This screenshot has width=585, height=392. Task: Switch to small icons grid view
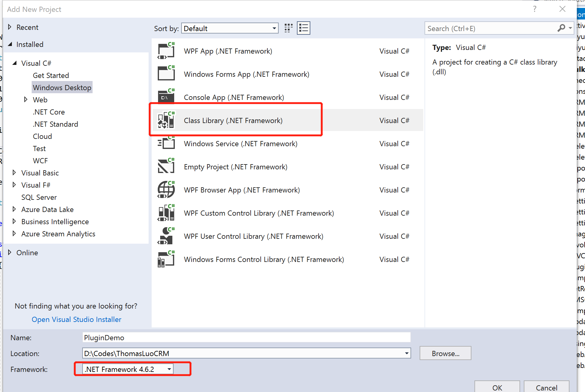click(288, 28)
